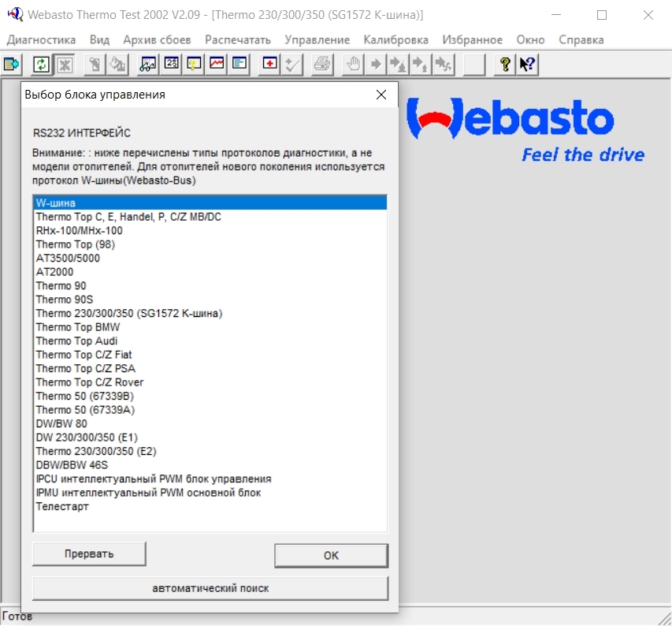The width and height of the screenshot is (672, 626).
Task: Click the red cross first-aid toolbar icon
Action: (x=270, y=65)
